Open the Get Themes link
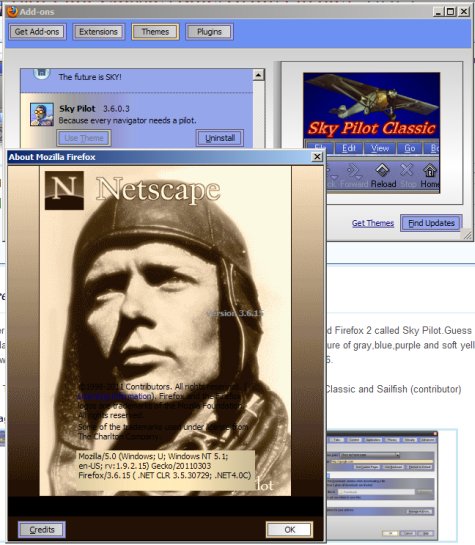The height and width of the screenshot is (545, 475). coord(373,223)
